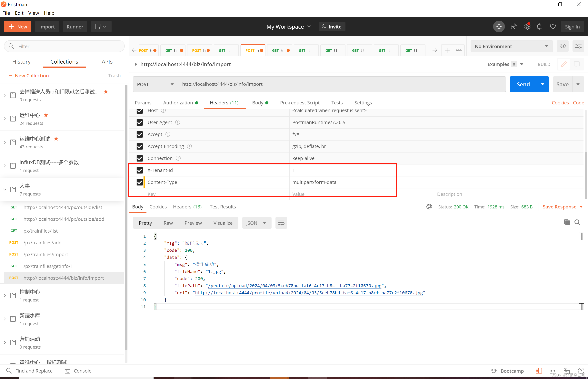The width and height of the screenshot is (588, 379).
Task: Uncheck the Content-Type header checkbox
Action: tap(140, 182)
